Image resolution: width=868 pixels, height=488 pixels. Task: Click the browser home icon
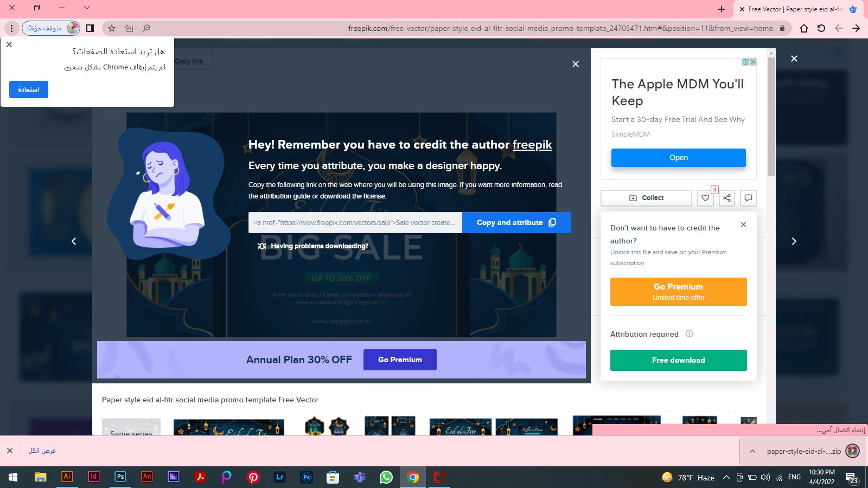[x=804, y=28]
